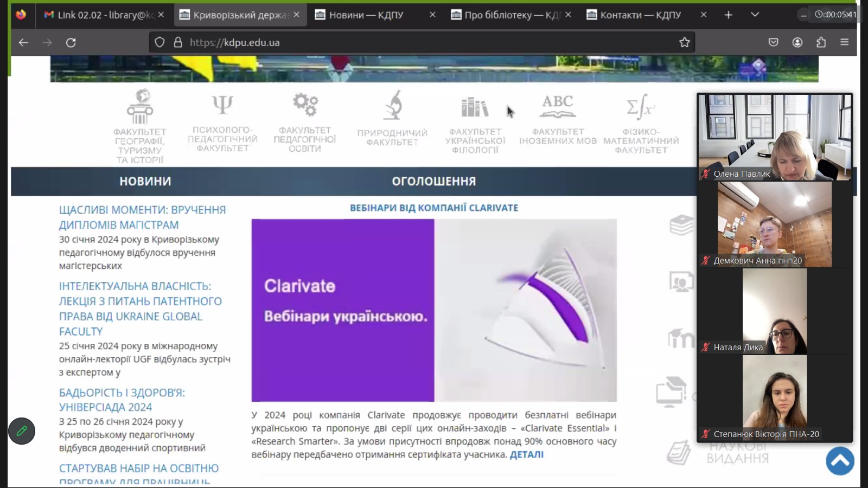Open Факультет іноземних мов ABC icon

(558, 106)
